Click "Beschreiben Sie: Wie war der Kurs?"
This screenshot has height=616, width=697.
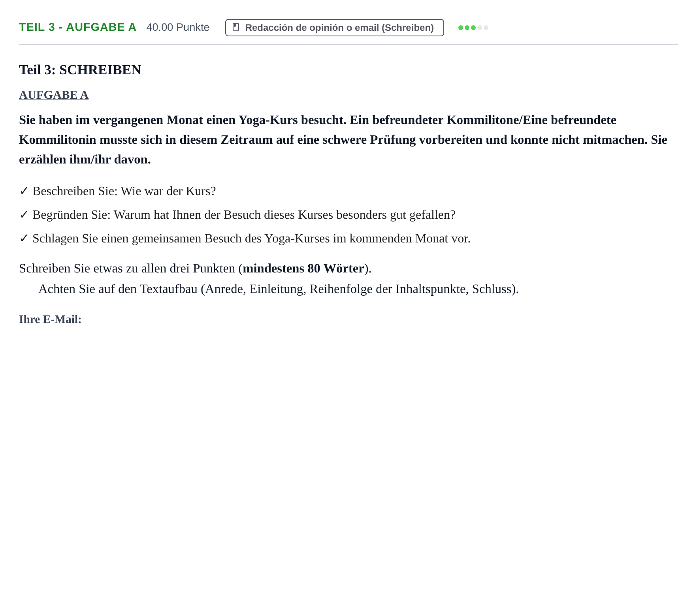[124, 191]
